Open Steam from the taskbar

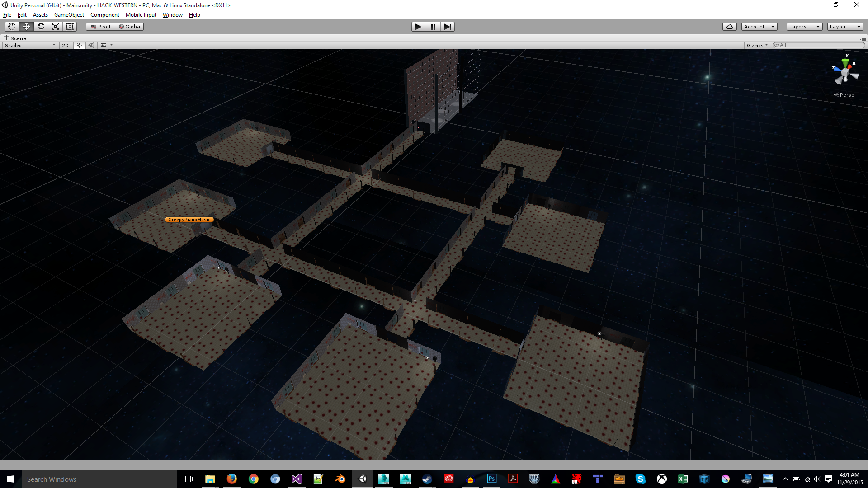(x=427, y=479)
